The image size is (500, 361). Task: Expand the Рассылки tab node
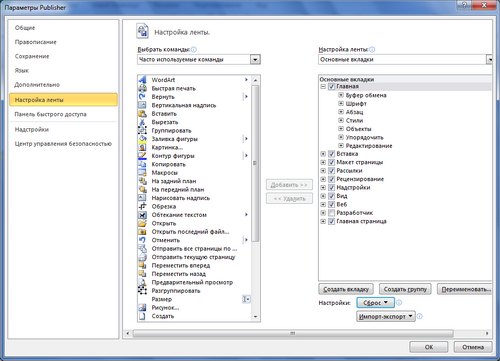coord(323,171)
